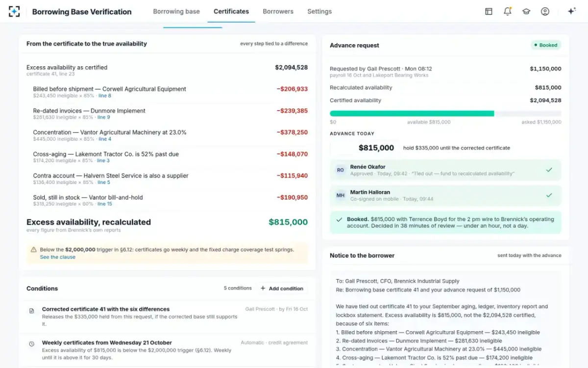
Task: Open line 4 link under Concentration
Action: 105,139
